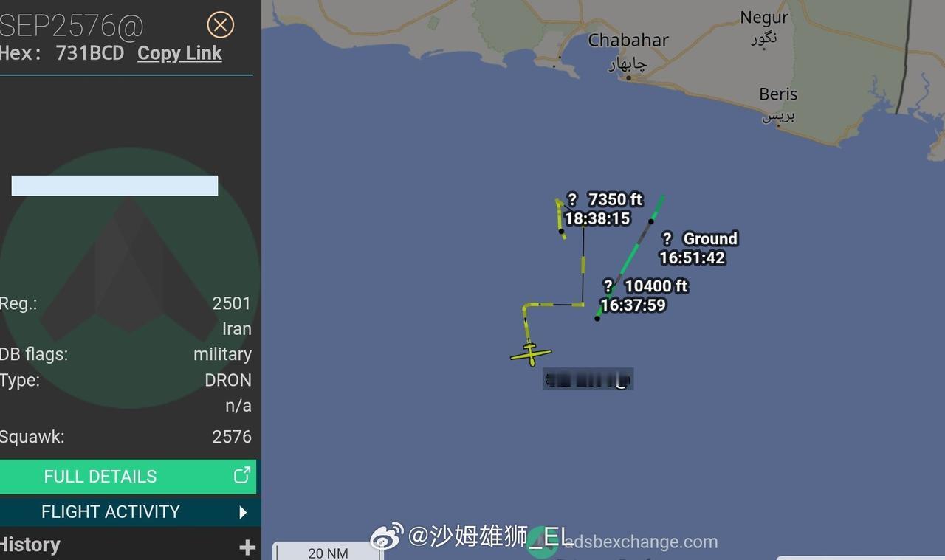Select the yellow drone aircraft icon on map
945x560 pixels.
pyautogui.click(x=531, y=354)
